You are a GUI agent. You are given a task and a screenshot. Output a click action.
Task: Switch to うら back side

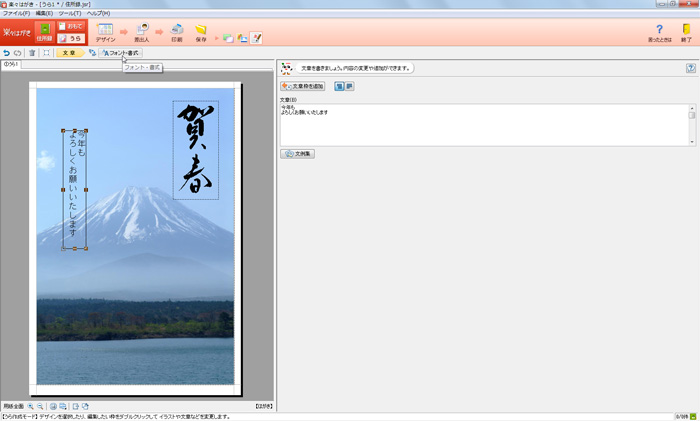point(69,38)
